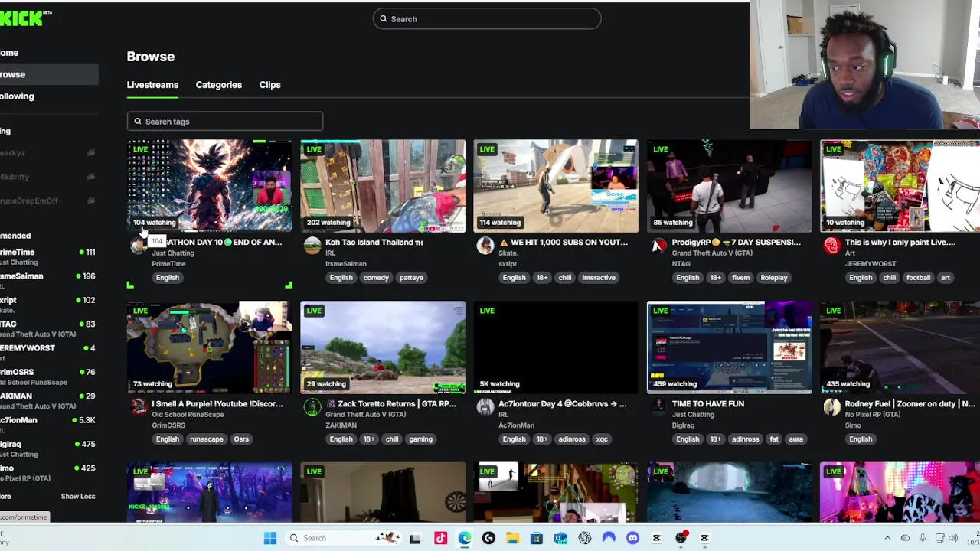Focus the top Search field
The width and height of the screenshot is (980, 551).
point(487,19)
